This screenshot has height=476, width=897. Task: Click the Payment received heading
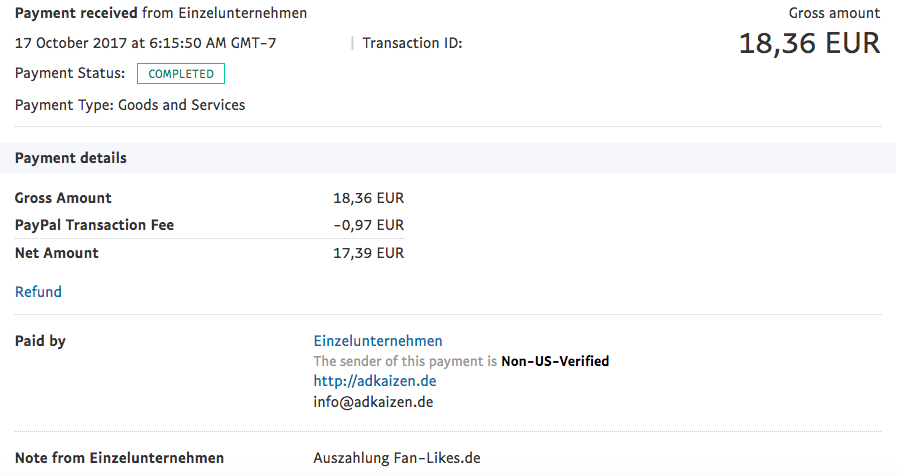70,13
